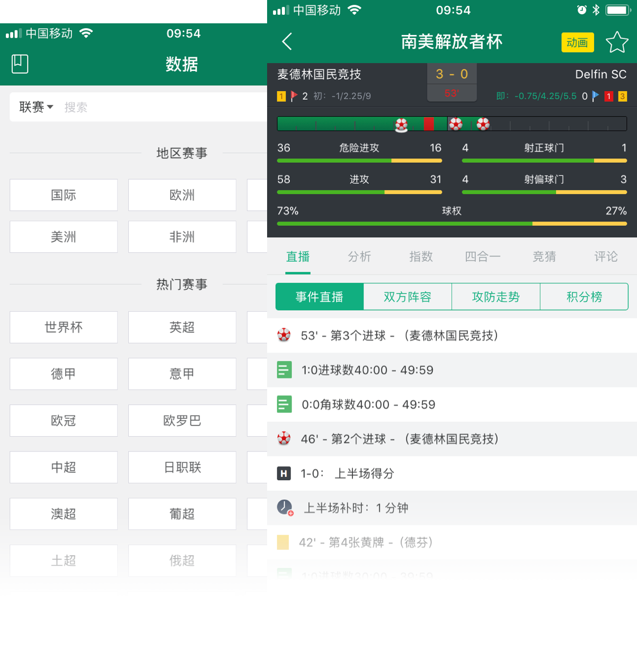Image resolution: width=637 pixels, height=672 pixels.
Task: Choose the 非洲 region
Action: (182, 237)
